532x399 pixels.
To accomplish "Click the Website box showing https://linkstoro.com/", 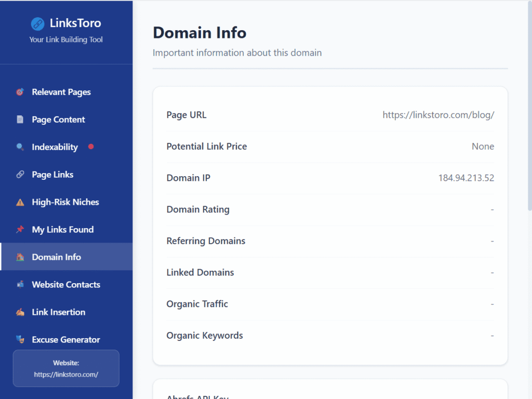I will point(66,368).
